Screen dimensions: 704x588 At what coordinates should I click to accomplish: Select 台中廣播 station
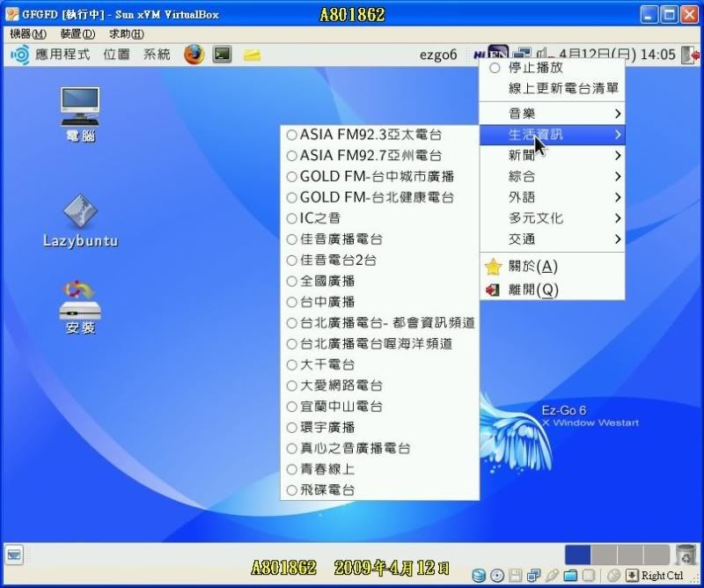point(380,302)
